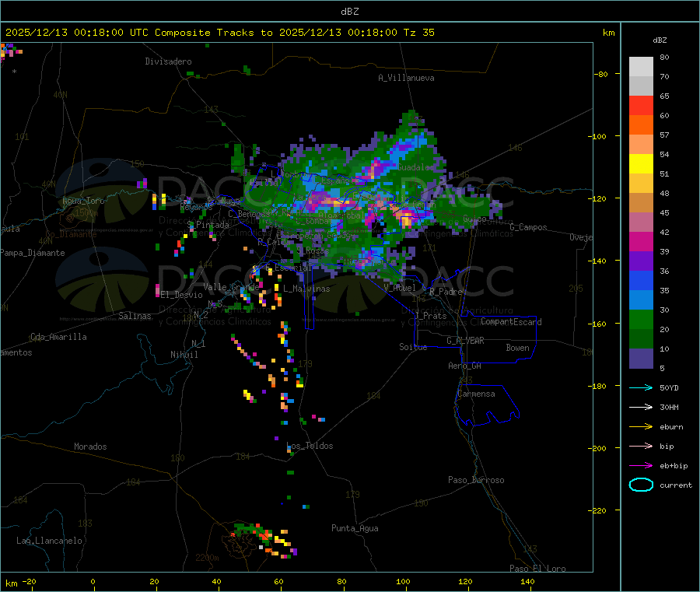Screen dimensions: 700x592
Task: Click the G_ALVEAR map label
Action: coord(465,341)
